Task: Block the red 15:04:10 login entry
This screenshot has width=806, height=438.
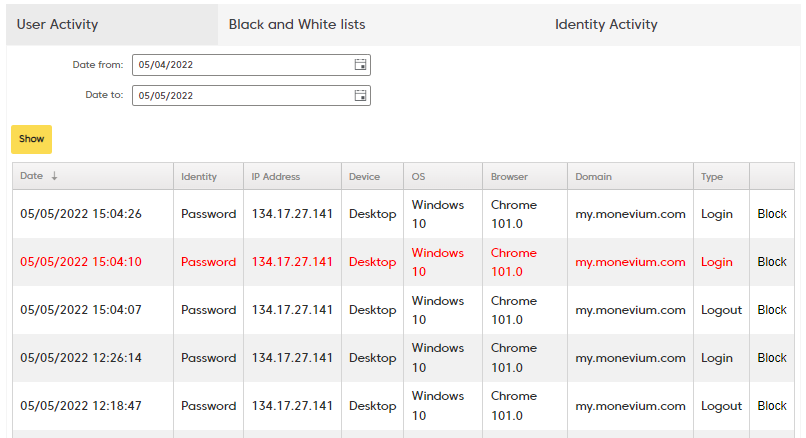Action: pyautogui.click(x=772, y=262)
